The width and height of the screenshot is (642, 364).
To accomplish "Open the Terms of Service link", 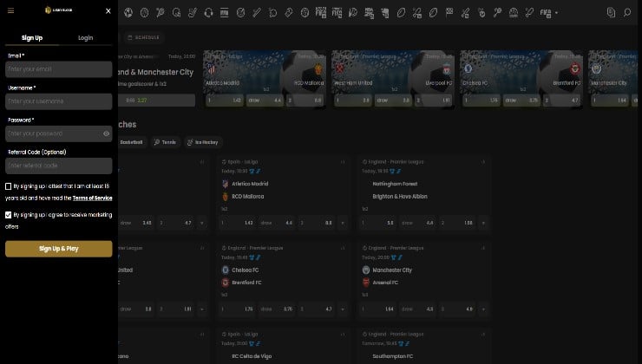I will (x=92, y=198).
